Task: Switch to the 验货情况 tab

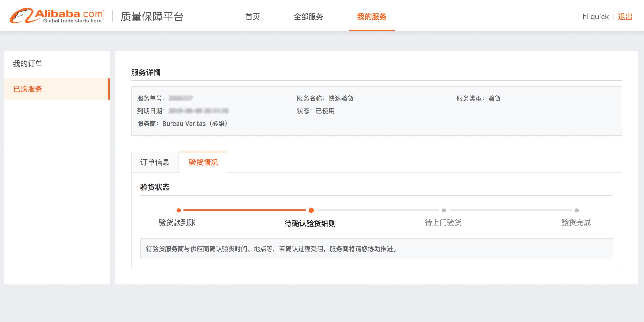Action: [x=203, y=162]
